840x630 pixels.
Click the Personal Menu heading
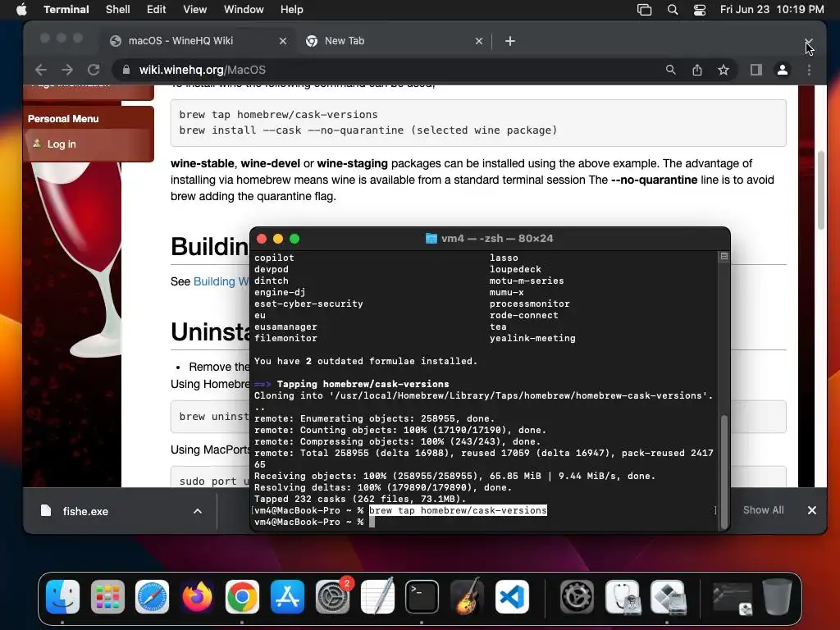click(63, 119)
